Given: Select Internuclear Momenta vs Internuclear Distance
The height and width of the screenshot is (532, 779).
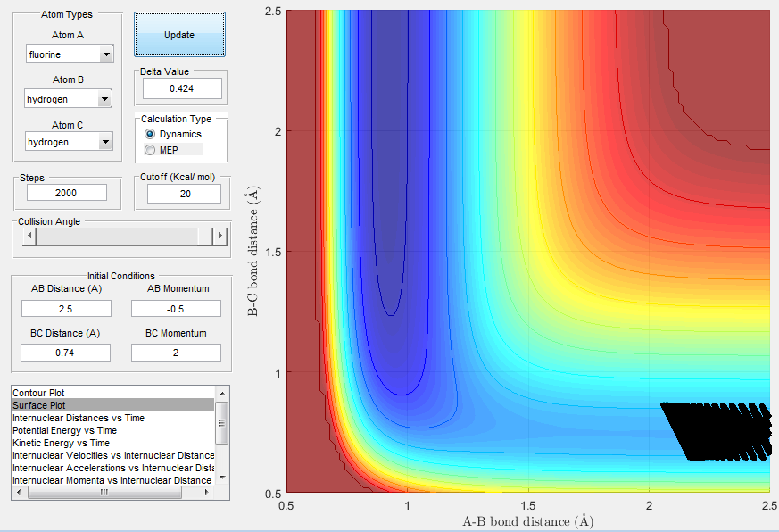Looking at the screenshot, I should click(x=113, y=480).
